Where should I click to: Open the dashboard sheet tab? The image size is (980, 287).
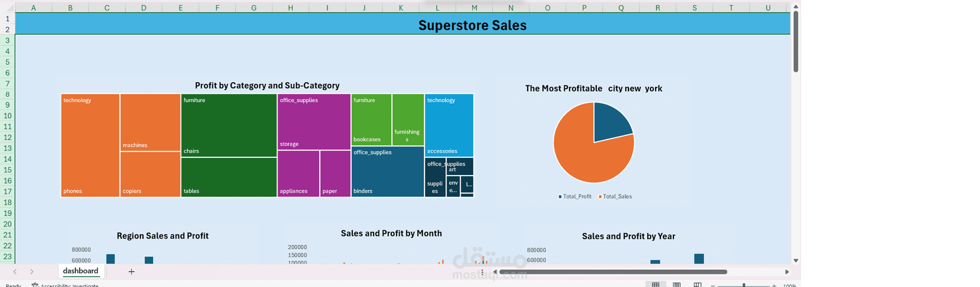click(80, 271)
